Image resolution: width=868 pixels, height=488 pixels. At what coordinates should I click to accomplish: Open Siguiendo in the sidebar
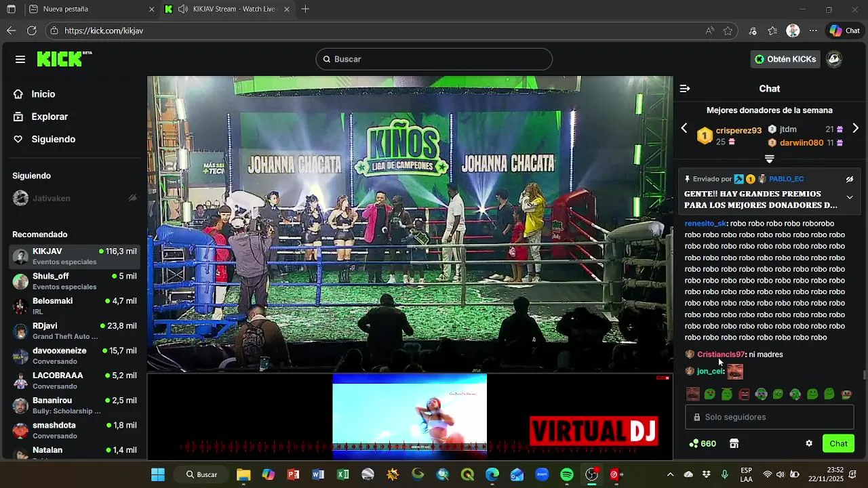pos(53,139)
